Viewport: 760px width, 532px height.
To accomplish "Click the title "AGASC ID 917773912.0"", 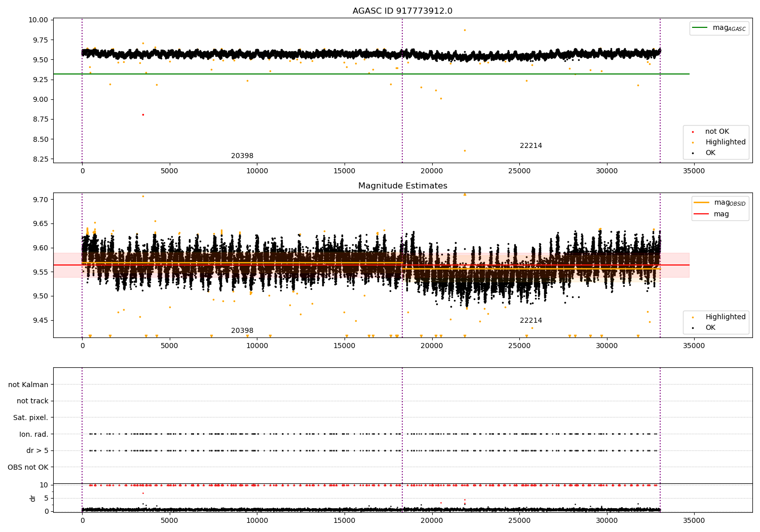I will [x=402, y=11].
